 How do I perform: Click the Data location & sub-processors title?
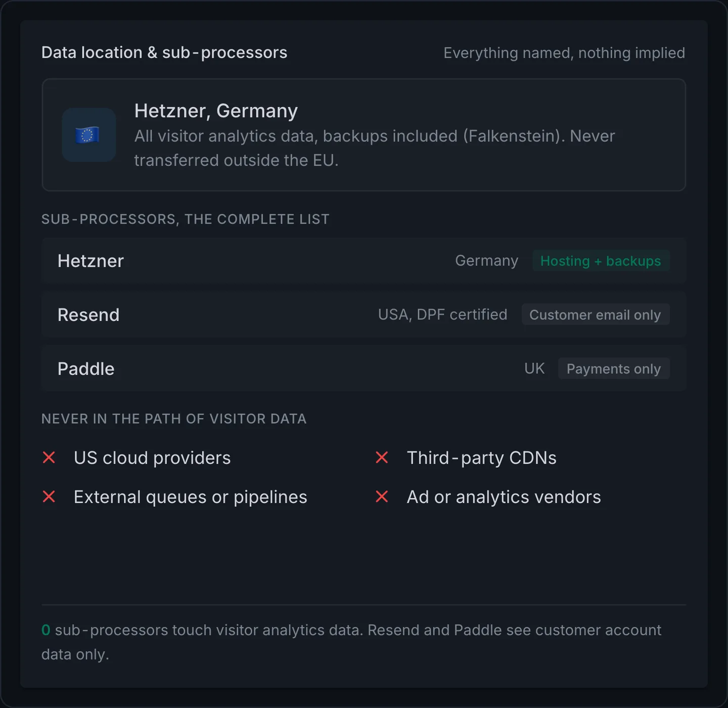pos(164,53)
